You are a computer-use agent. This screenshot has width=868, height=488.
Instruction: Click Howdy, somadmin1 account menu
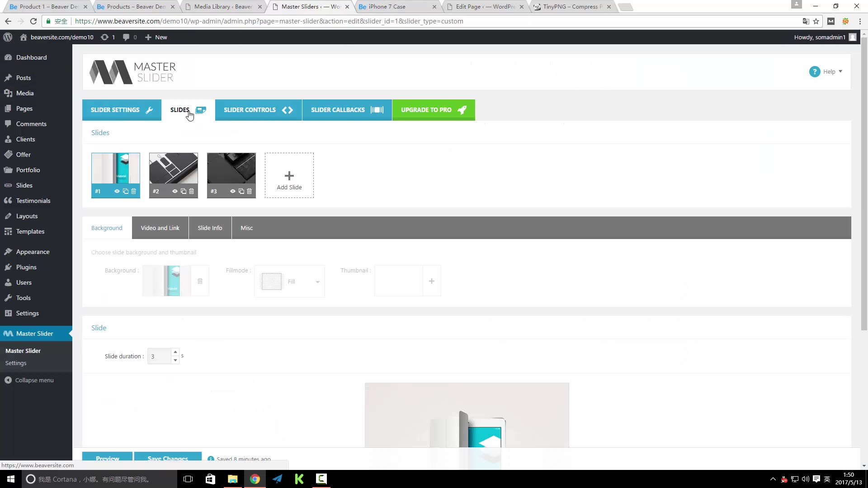[x=825, y=37]
